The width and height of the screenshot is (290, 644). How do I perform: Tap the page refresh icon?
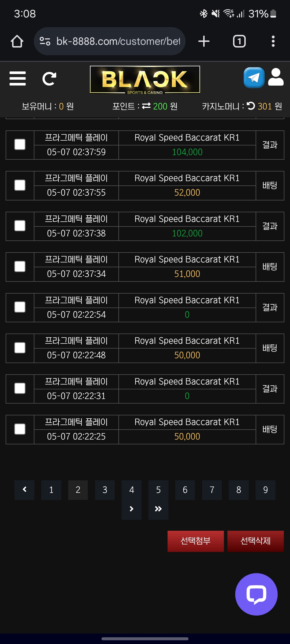coord(49,79)
